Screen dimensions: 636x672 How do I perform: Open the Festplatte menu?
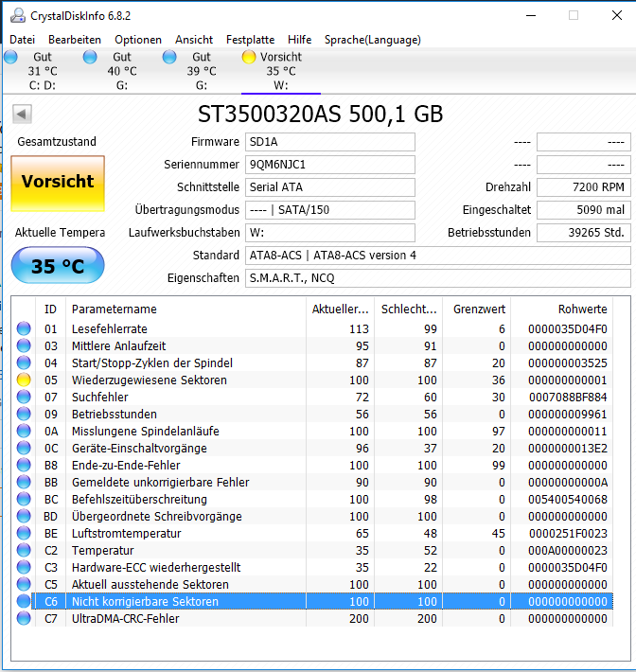tap(250, 40)
